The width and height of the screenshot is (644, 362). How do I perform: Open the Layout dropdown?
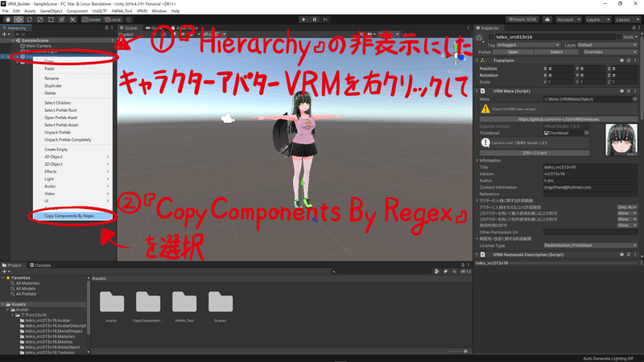[x=627, y=19]
